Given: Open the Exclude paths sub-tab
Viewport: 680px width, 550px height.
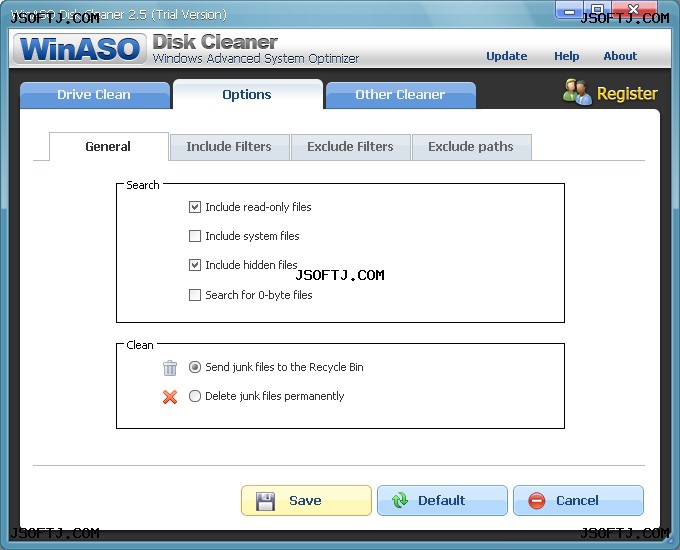Looking at the screenshot, I should pos(471,147).
